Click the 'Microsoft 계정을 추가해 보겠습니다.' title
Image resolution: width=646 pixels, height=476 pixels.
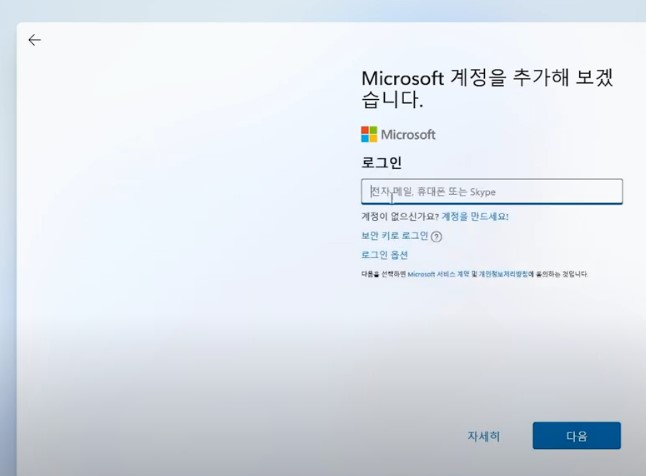click(487, 88)
